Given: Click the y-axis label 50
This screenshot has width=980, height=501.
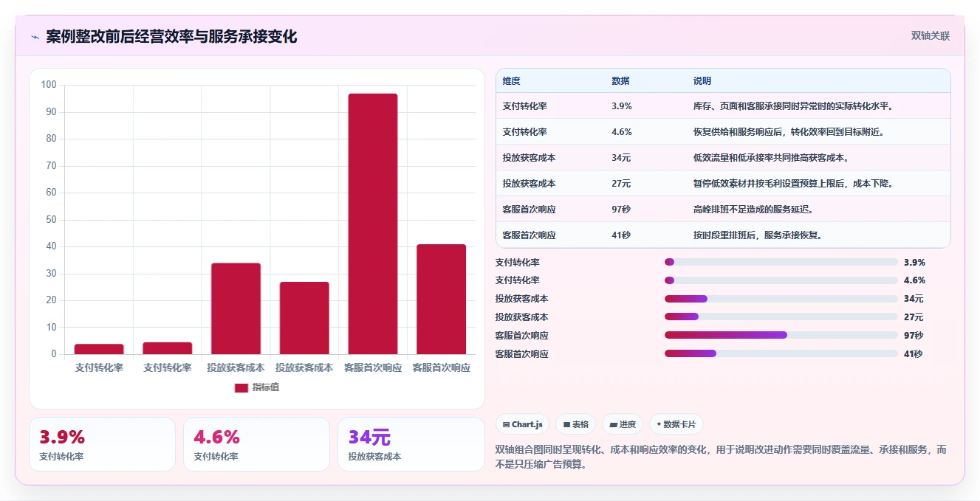Looking at the screenshot, I should pyautogui.click(x=51, y=220).
